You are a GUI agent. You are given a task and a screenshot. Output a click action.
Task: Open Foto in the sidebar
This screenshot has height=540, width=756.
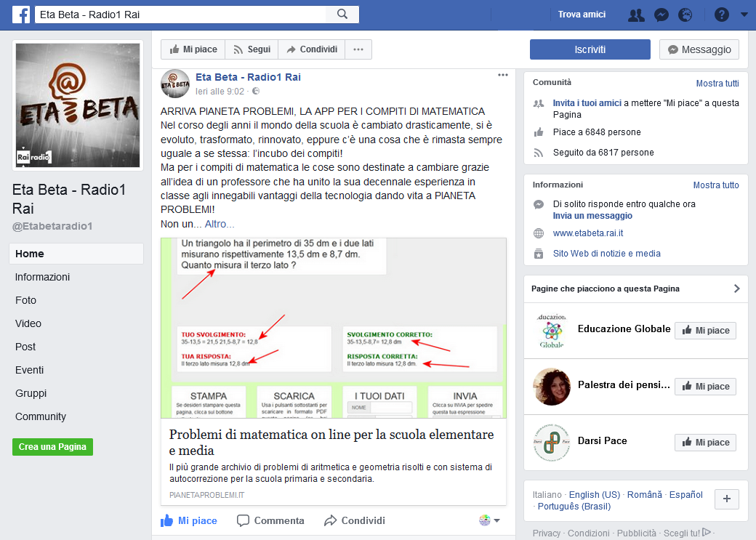point(25,300)
